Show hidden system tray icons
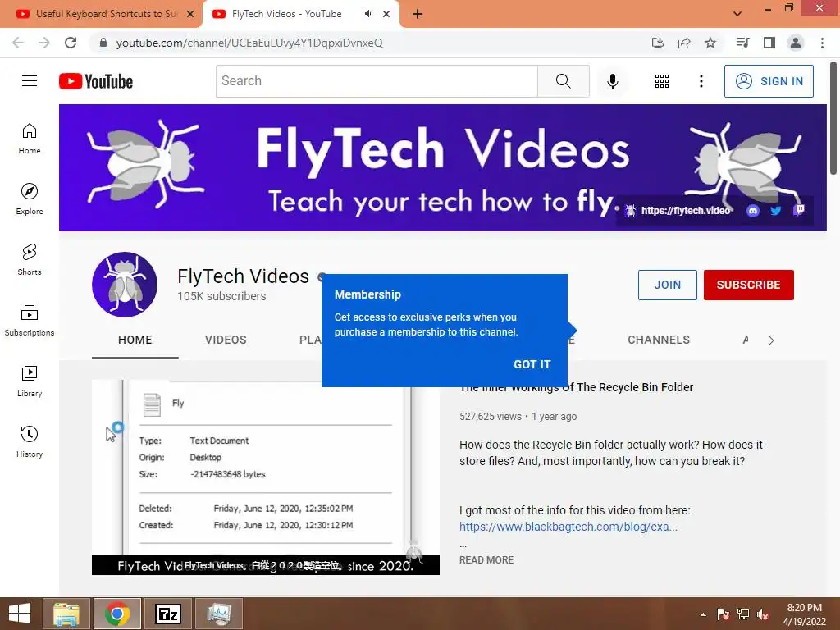840x630 pixels. (x=703, y=614)
